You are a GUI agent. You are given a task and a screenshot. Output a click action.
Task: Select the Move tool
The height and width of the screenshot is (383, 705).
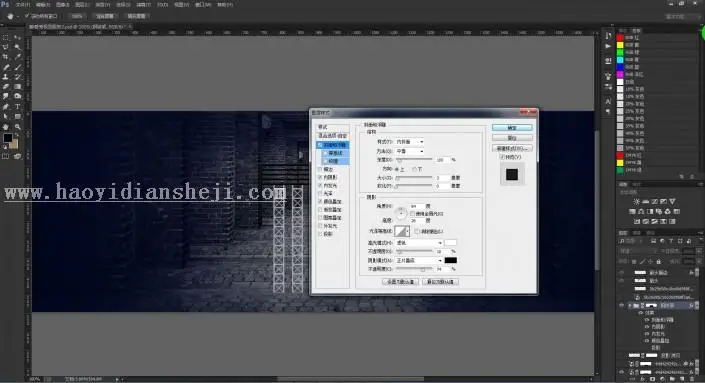click(x=18, y=37)
